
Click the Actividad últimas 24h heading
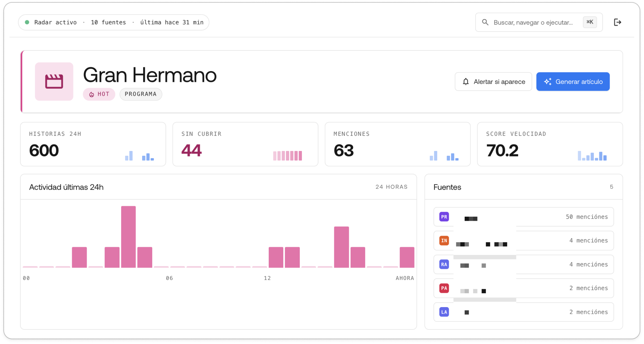tap(66, 187)
